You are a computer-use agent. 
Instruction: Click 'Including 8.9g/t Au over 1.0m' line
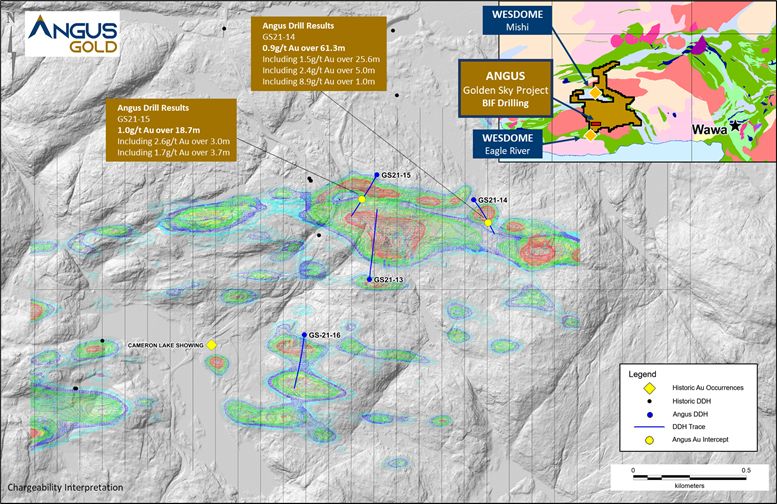(319, 82)
